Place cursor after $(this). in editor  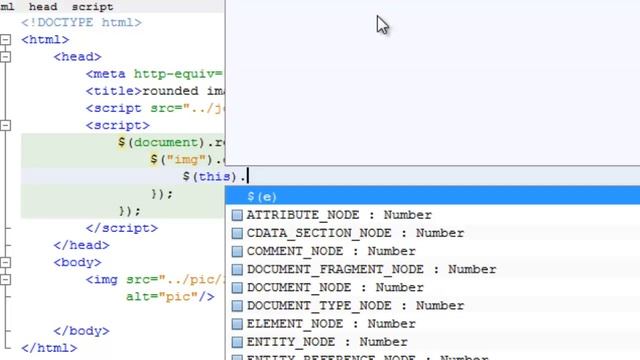pyautogui.click(x=247, y=176)
